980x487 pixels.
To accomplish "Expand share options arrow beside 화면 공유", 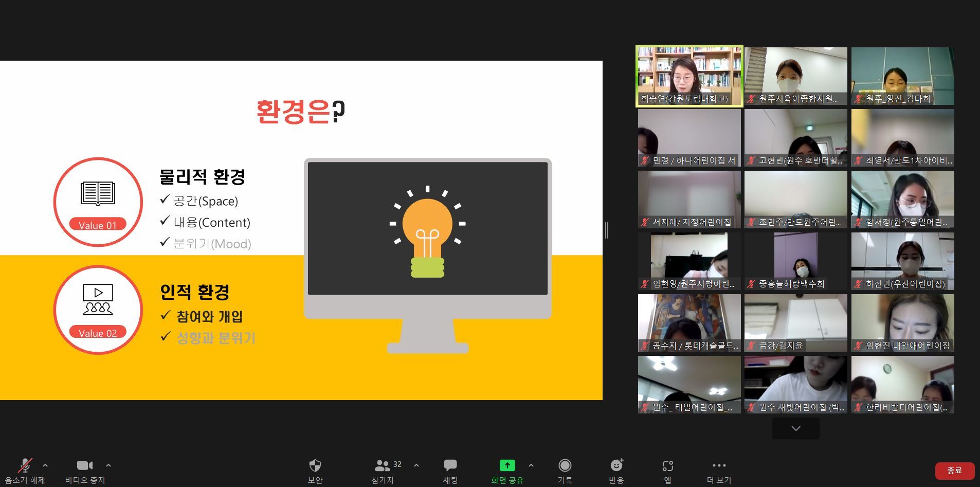I will point(531,465).
